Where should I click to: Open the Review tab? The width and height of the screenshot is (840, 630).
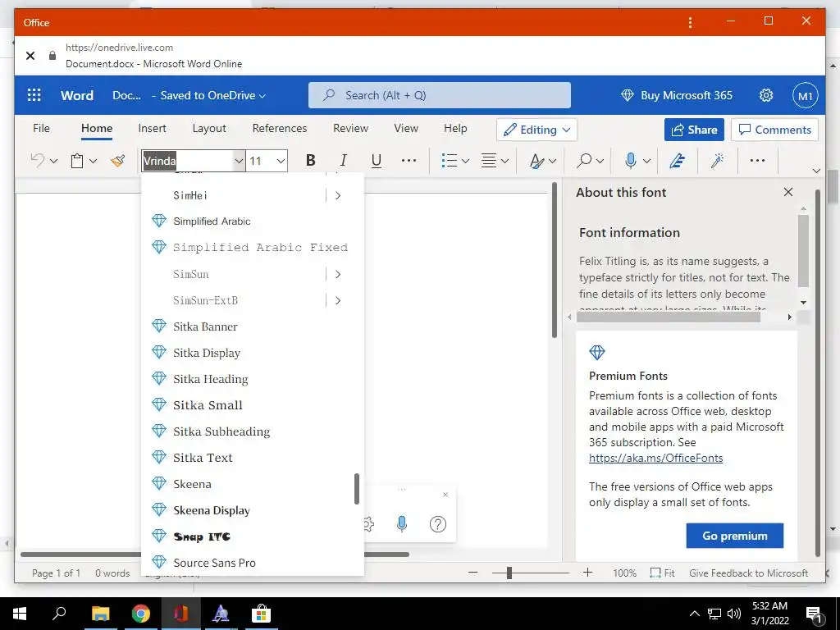[350, 128]
